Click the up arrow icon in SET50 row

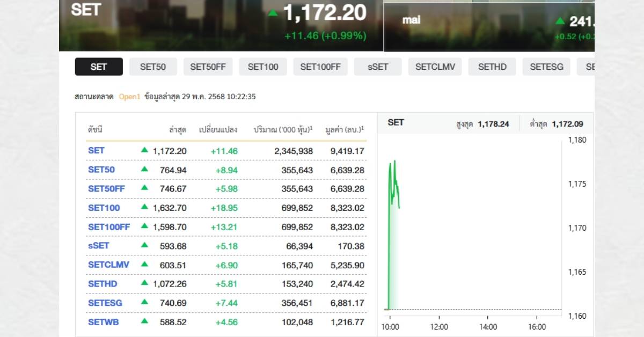point(144,169)
